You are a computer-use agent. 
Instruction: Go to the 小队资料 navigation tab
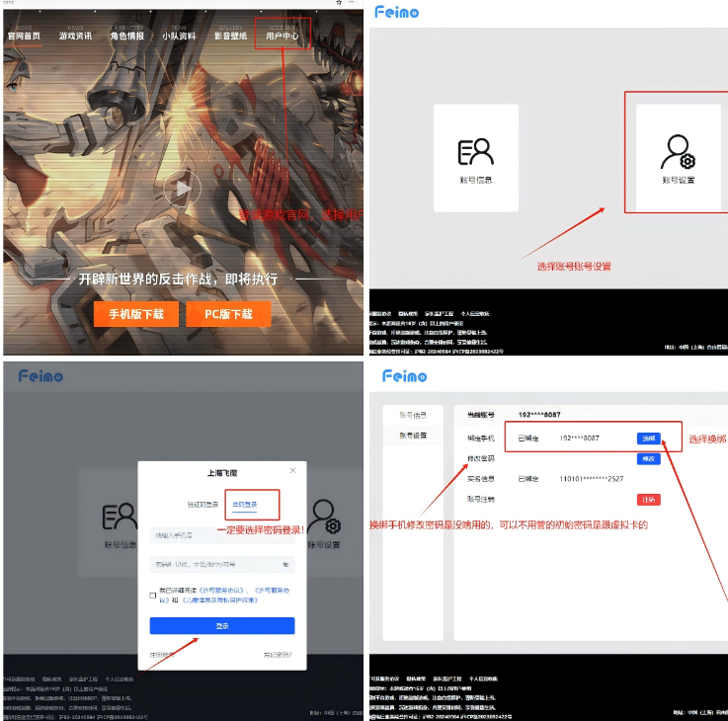(x=179, y=36)
